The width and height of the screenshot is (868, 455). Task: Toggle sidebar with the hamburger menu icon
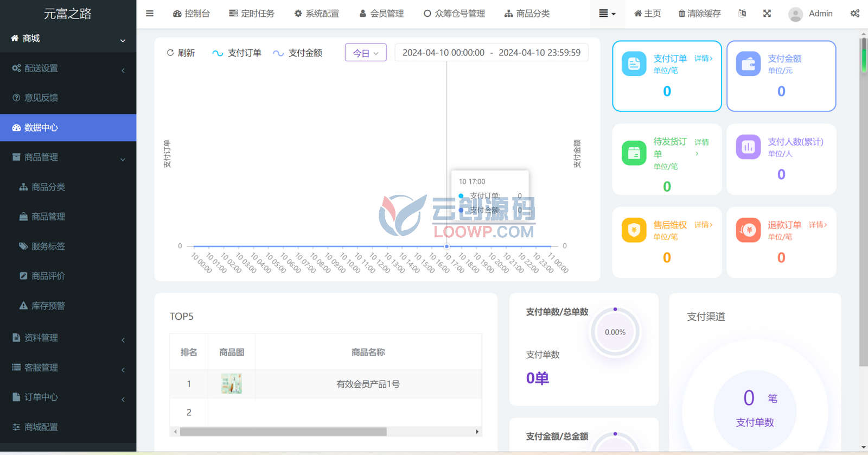click(x=150, y=14)
